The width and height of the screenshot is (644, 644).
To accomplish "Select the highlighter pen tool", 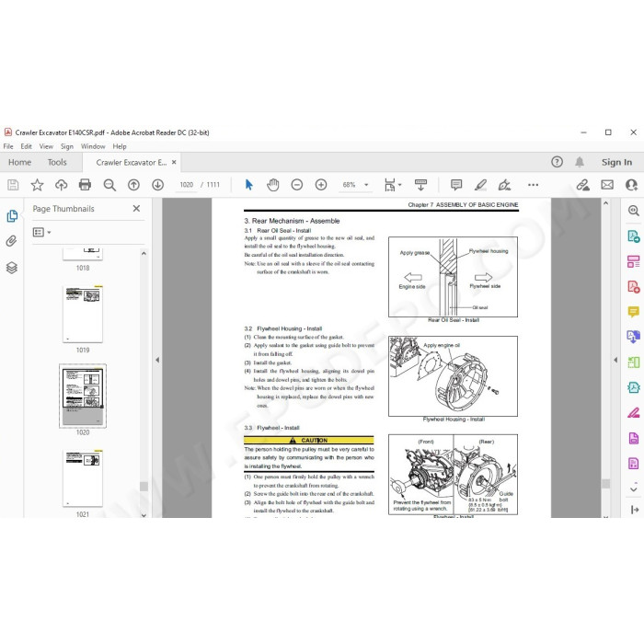I will point(480,185).
